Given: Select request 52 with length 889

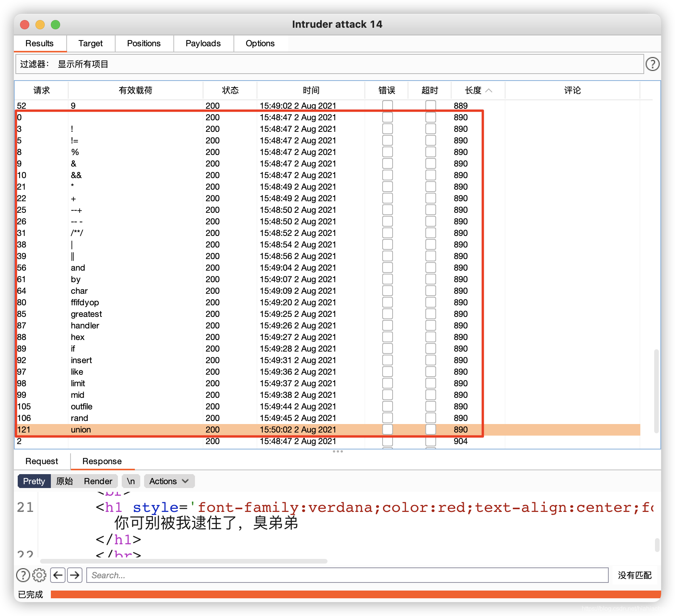Looking at the screenshot, I should (328, 106).
